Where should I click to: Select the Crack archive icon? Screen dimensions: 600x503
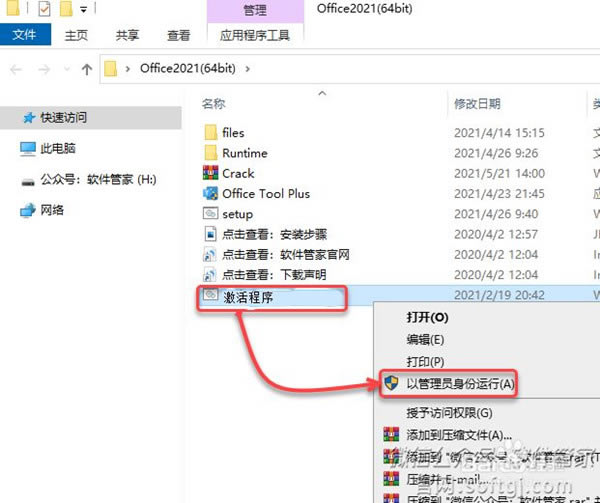210,173
